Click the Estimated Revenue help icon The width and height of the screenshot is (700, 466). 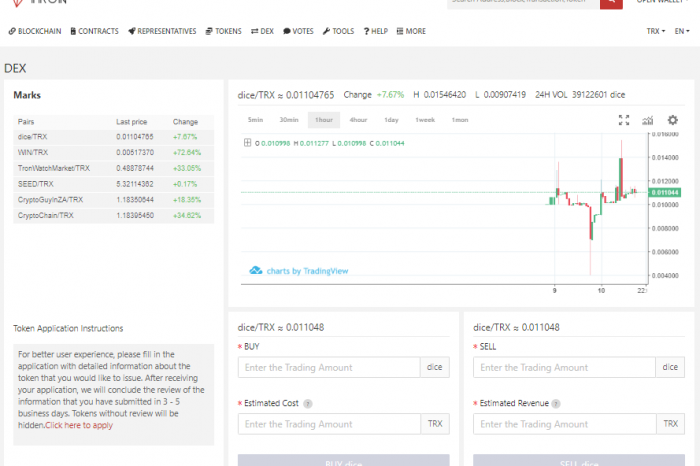[555, 404]
